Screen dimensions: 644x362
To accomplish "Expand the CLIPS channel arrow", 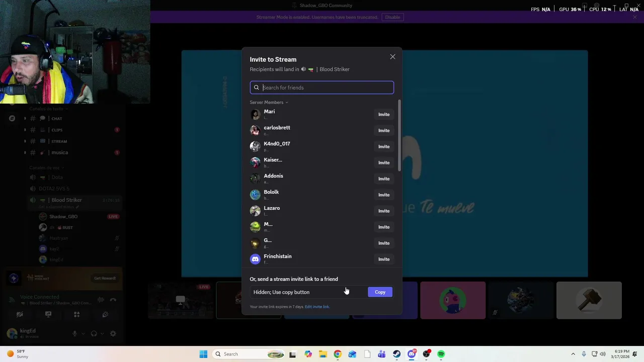I will pyautogui.click(x=25, y=130).
